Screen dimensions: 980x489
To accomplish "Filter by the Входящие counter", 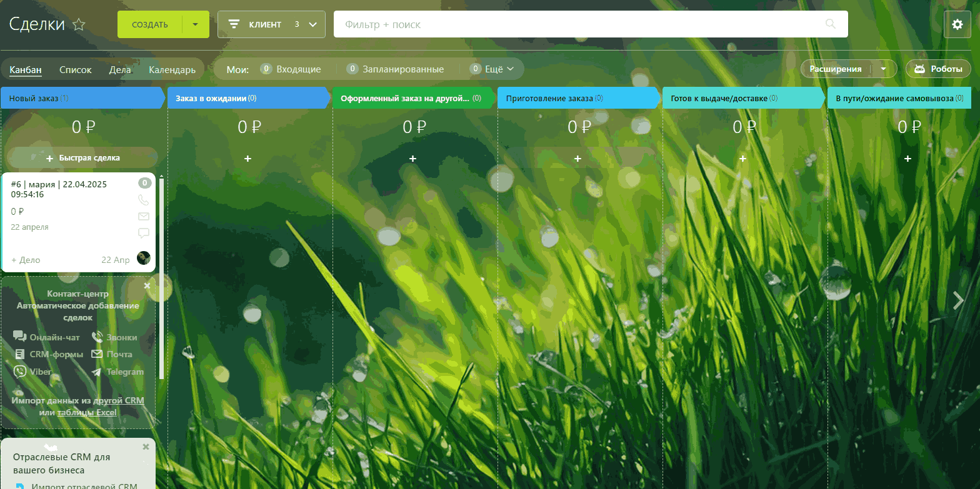I will pyautogui.click(x=291, y=69).
